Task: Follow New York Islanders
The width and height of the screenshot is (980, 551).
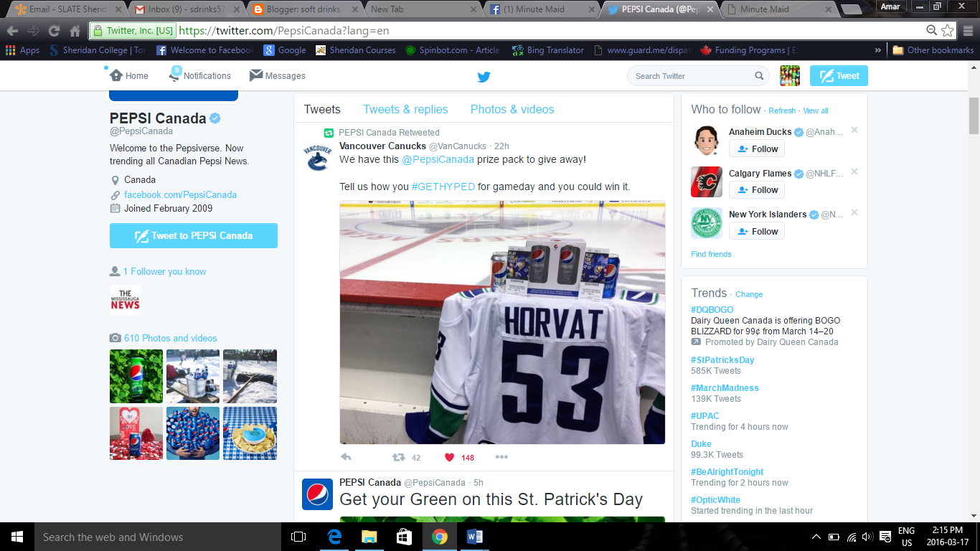Action: [757, 231]
